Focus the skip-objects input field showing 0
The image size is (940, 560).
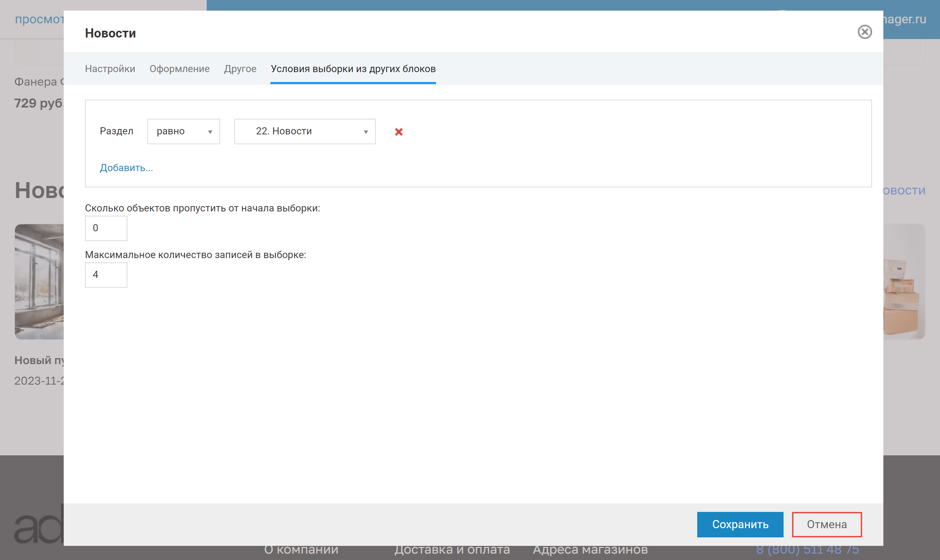click(x=106, y=228)
